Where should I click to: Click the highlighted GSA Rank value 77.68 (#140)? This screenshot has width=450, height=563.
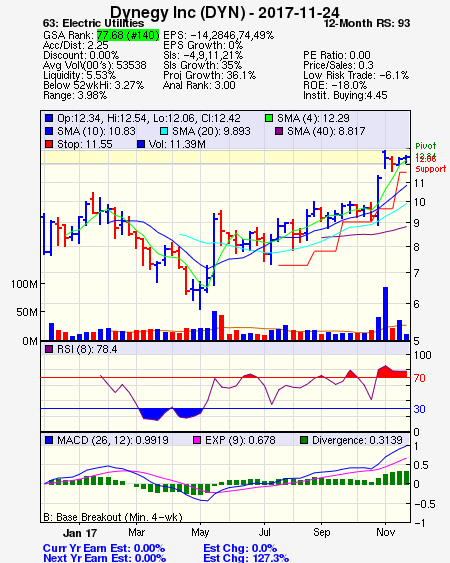[128, 35]
